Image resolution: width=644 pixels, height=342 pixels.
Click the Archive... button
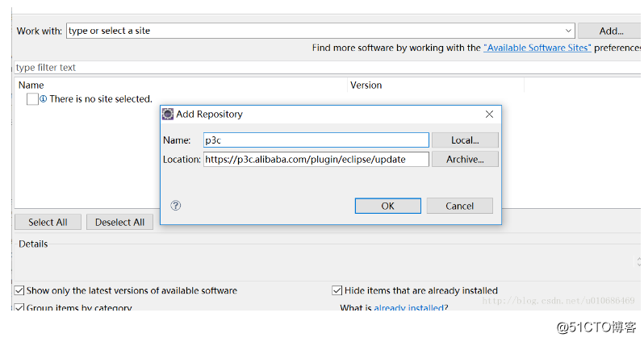[465, 159]
